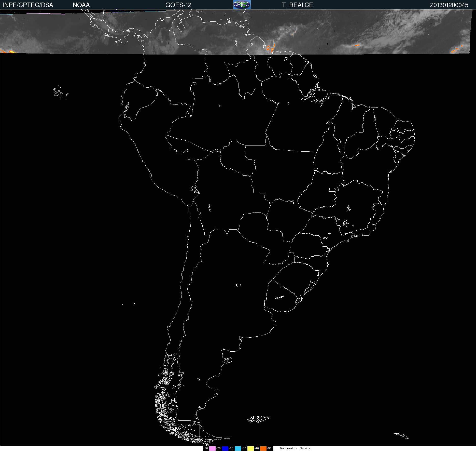Click the -60 legend value
This screenshot has height=451, width=476.
(x=231, y=448)
